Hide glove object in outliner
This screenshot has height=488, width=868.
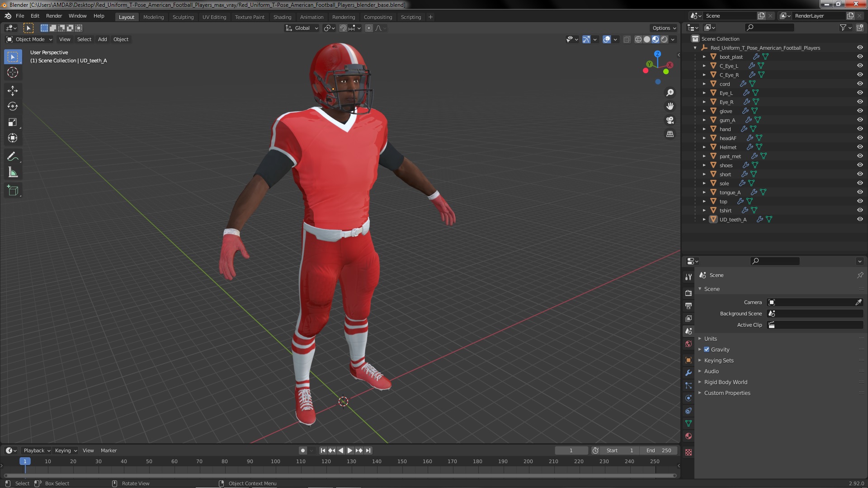(860, 111)
